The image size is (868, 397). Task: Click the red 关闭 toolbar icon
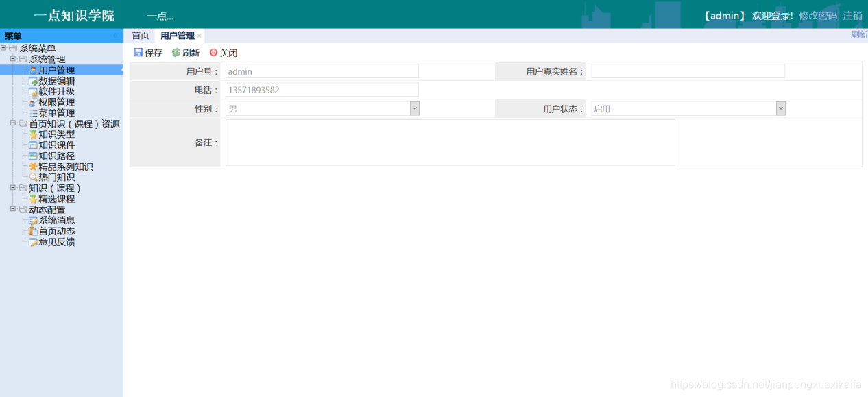coord(213,52)
